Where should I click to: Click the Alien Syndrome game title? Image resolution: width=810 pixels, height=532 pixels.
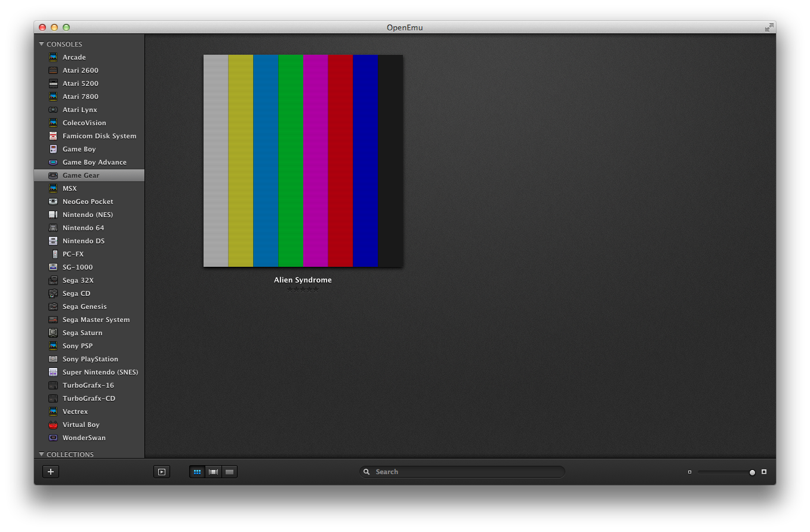pyautogui.click(x=303, y=280)
